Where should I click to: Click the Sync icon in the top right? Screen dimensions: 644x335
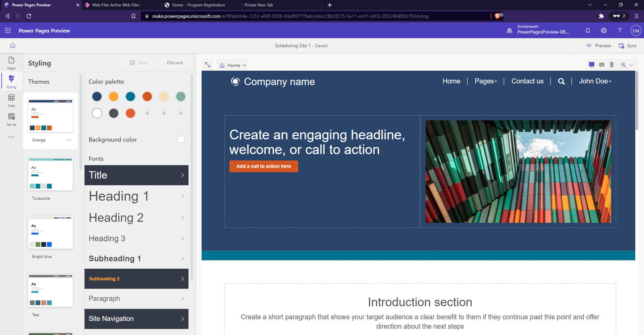(x=621, y=46)
